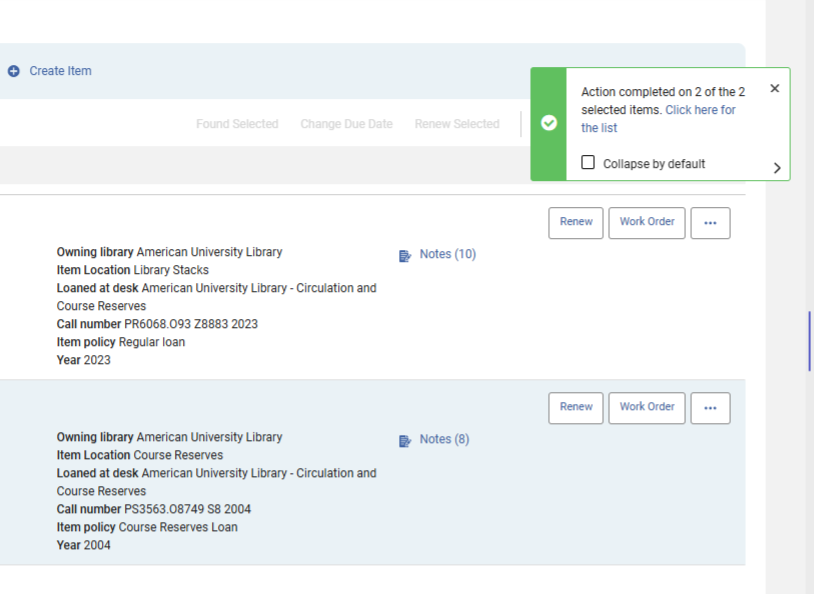Expand notification with the chevron arrow

(x=777, y=168)
